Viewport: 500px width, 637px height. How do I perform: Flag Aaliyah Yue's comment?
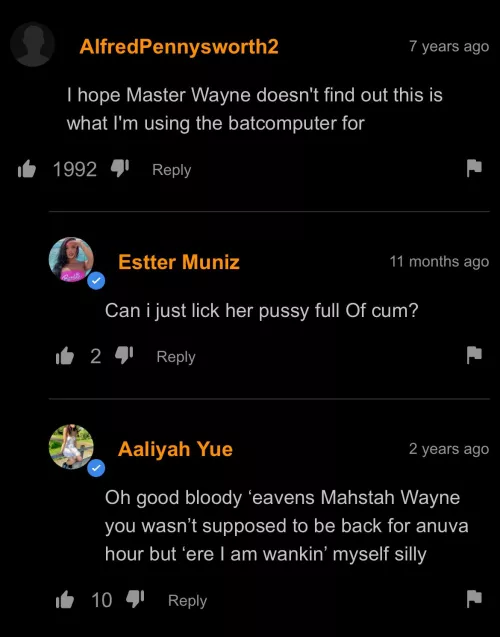[x=474, y=599]
